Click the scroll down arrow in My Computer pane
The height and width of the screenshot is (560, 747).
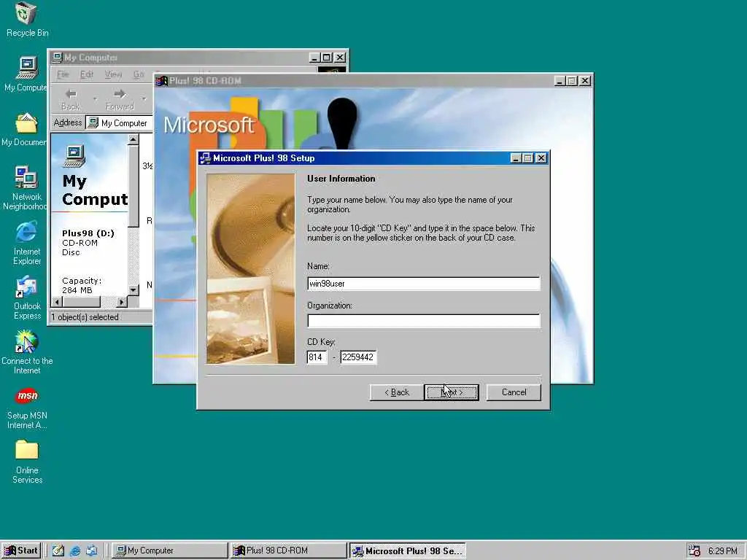(133, 289)
